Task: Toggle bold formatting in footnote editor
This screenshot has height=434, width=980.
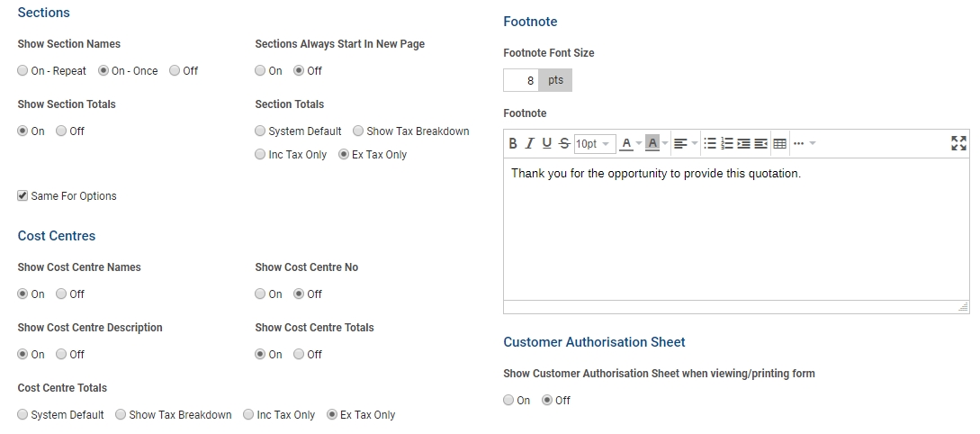Action: coord(513,144)
